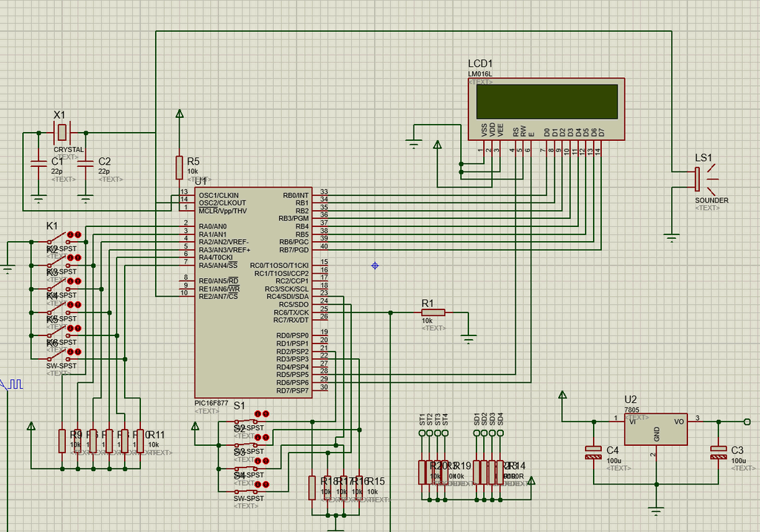Screen dimensions: 760x532
Task: Click the 7805 value label
Action: [x=632, y=410]
